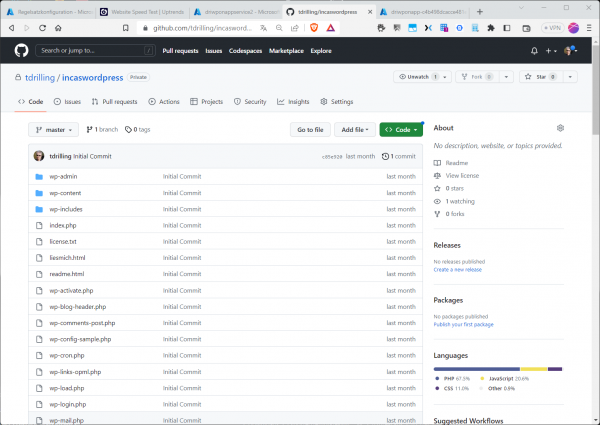Image resolution: width=600 pixels, height=425 pixels.
Task: Open readme.html file
Action: [x=67, y=274]
